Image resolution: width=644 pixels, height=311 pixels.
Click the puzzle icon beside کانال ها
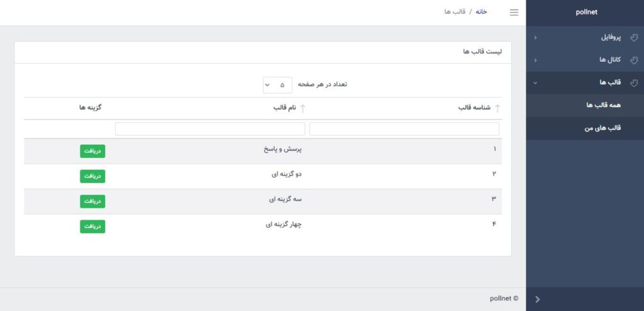click(x=634, y=60)
